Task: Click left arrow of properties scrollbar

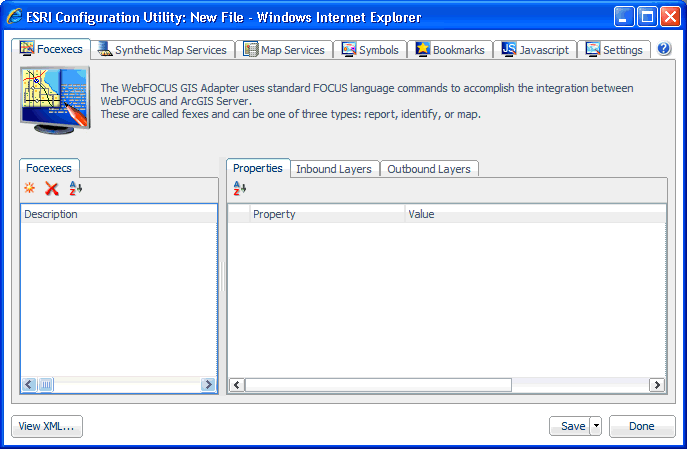Action: point(237,385)
